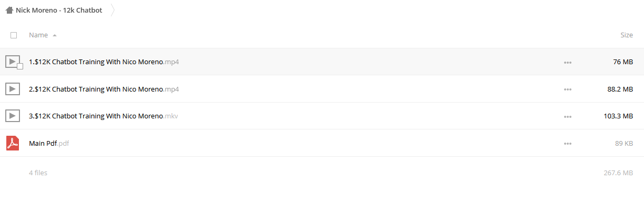This screenshot has width=644, height=201.
Task: Open Main Pdf.pdf file
Action: [49, 144]
